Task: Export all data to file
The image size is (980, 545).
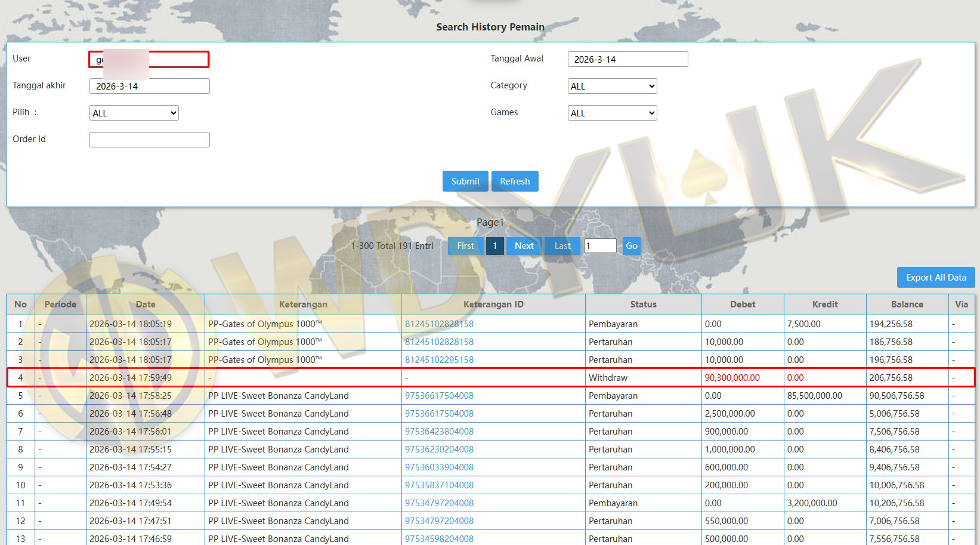Action: tap(935, 278)
